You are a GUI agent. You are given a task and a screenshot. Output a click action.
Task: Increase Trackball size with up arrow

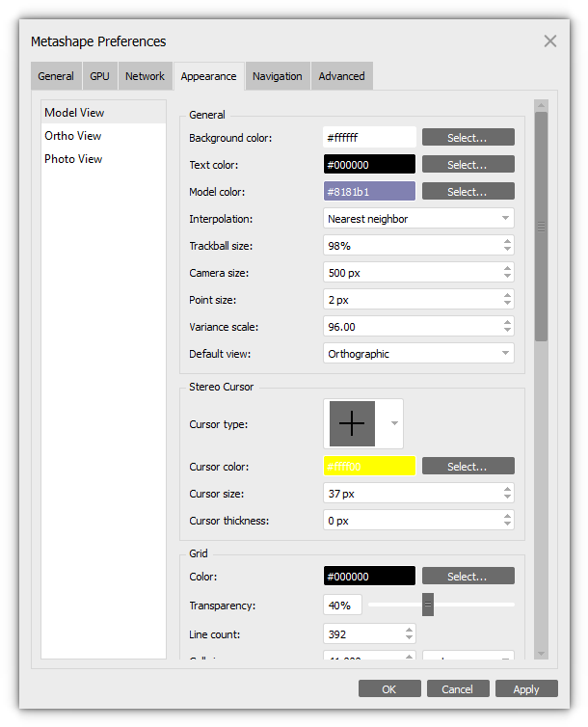click(x=507, y=241)
